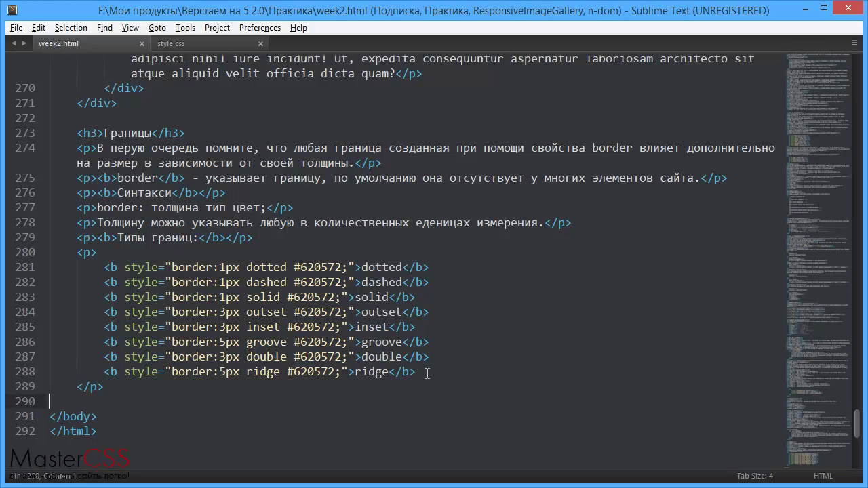Click the word dotted between b tags
Image resolution: width=868 pixels, height=488 pixels.
(x=382, y=267)
